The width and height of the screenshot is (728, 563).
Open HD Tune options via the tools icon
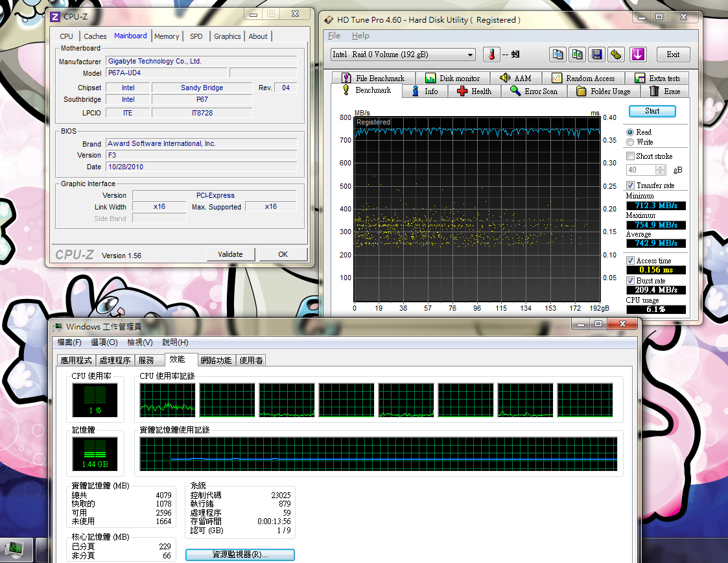[x=616, y=54]
